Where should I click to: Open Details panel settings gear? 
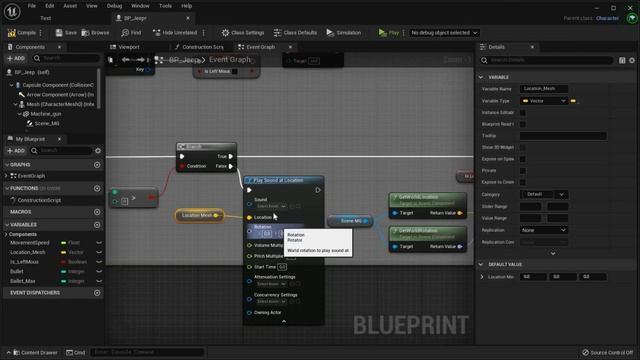click(632, 60)
